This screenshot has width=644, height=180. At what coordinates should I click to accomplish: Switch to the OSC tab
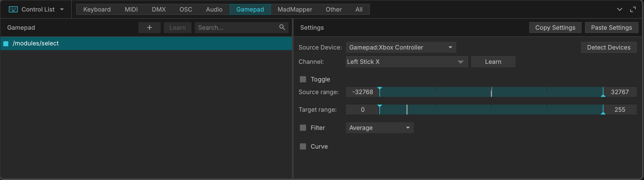click(186, 9)
